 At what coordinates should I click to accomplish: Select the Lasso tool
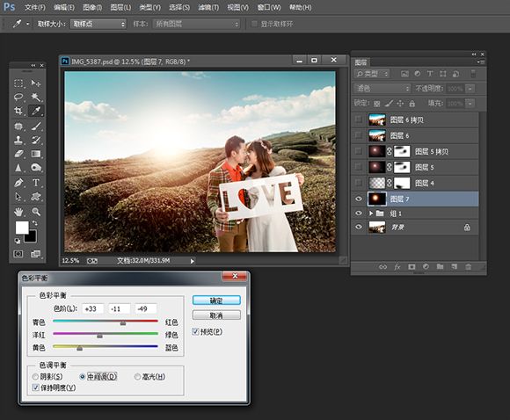pyautogui.click(x=18, y=97)
